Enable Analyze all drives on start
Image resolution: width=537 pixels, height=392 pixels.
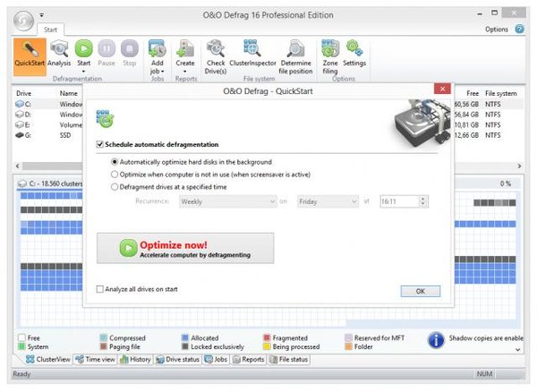[x=100, y=289]
